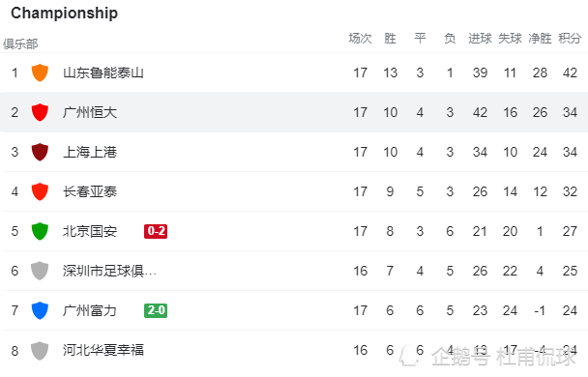The height and width of the screenshot is (377, 588).
Task: Click the orange shield icon for 山东鲁能泰山
Action: point(40,72)
